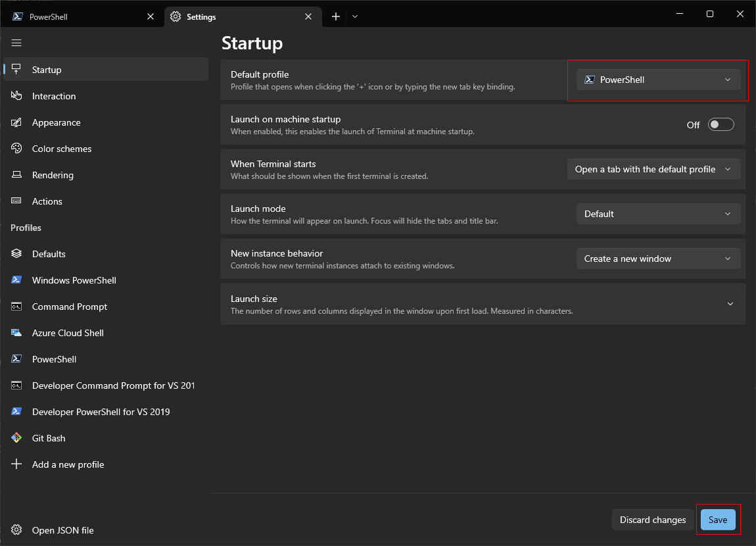Click the PowerShell profile icon in sidebar
Viewport: 756px width, 546px height.
click(16, 359)
